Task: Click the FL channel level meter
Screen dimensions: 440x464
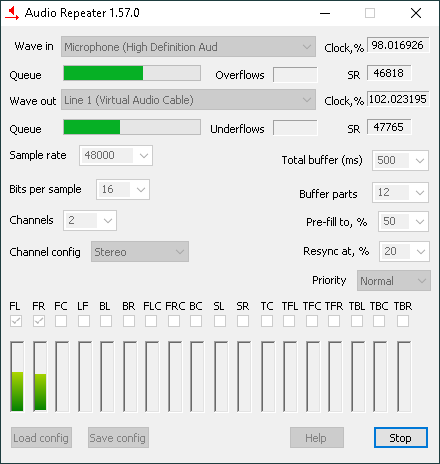Action: tap(17, 377)
